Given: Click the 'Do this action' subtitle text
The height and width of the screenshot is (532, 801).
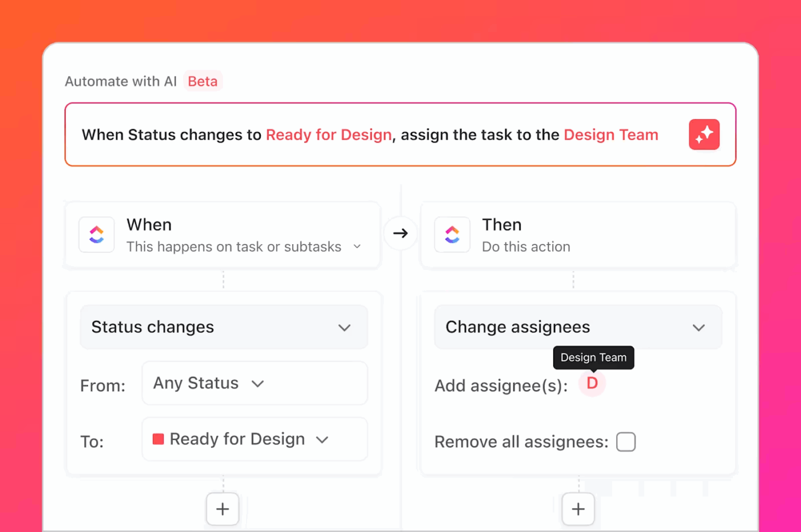Looking at the screenshot, I should (x=525, y=247).
